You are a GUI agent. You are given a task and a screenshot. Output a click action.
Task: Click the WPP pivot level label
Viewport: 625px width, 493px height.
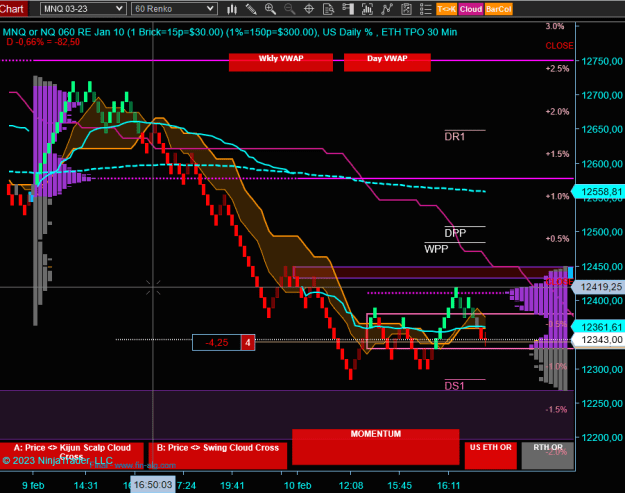[x=436, y=249]
